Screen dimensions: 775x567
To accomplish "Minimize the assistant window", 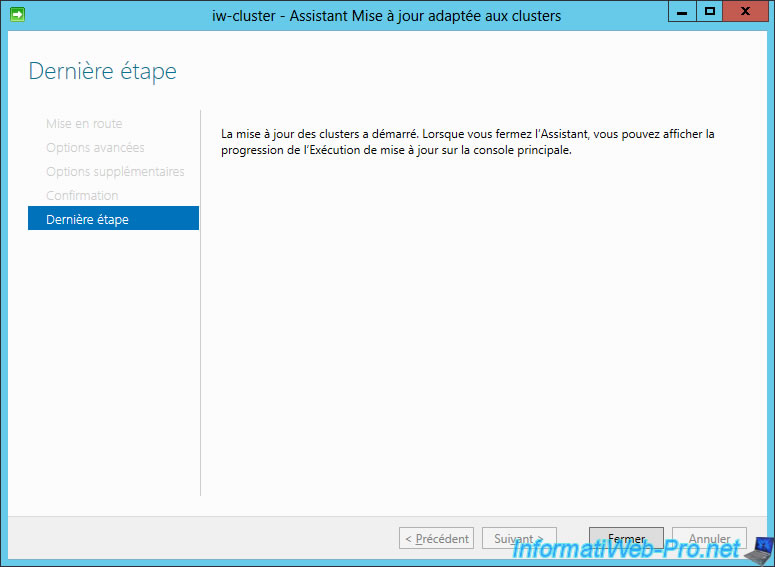I will tap(682, 11).
